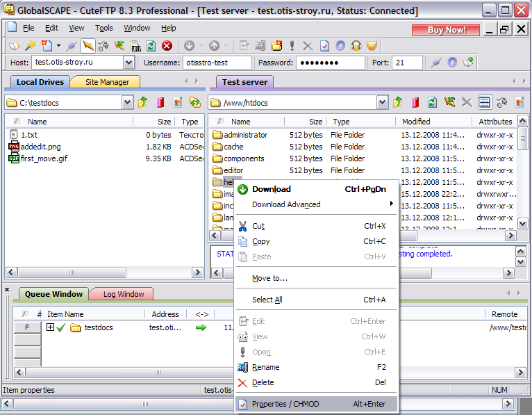Launch the Connection Wizard wand icon
This screenshot has height=415, width=532.
(31, 45)
